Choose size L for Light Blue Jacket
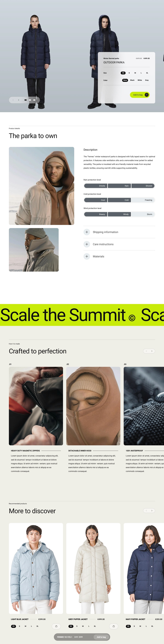This screenshot has height=644, width=164. tap(31, 626)
